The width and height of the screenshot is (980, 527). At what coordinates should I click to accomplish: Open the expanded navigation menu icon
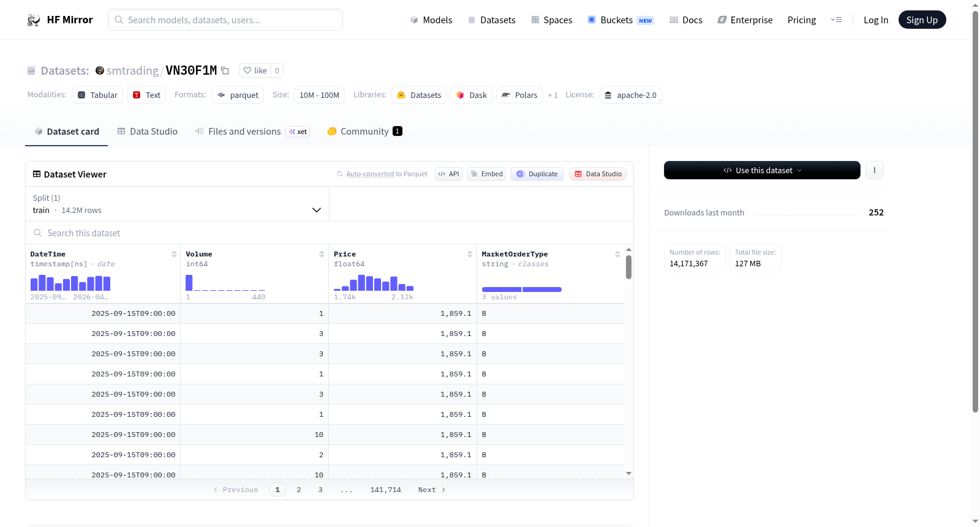pos(836,20)
